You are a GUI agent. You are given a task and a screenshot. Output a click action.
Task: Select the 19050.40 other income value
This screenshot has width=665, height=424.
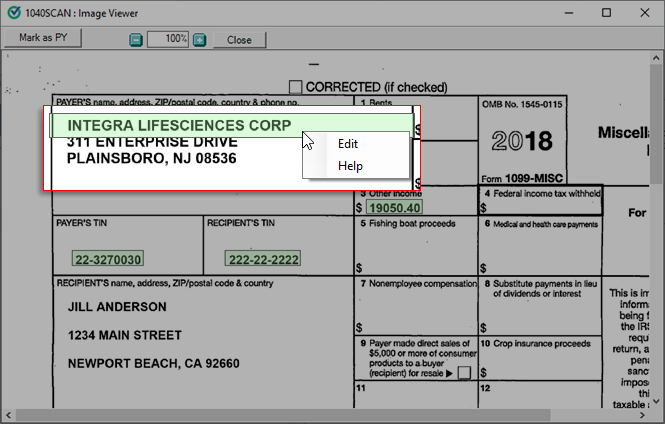point(394,208)
